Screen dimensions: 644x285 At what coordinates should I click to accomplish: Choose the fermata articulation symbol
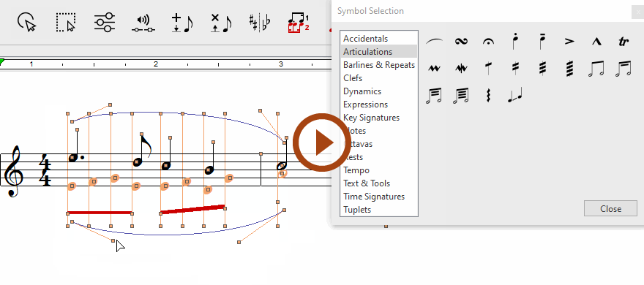pos(488,42)
